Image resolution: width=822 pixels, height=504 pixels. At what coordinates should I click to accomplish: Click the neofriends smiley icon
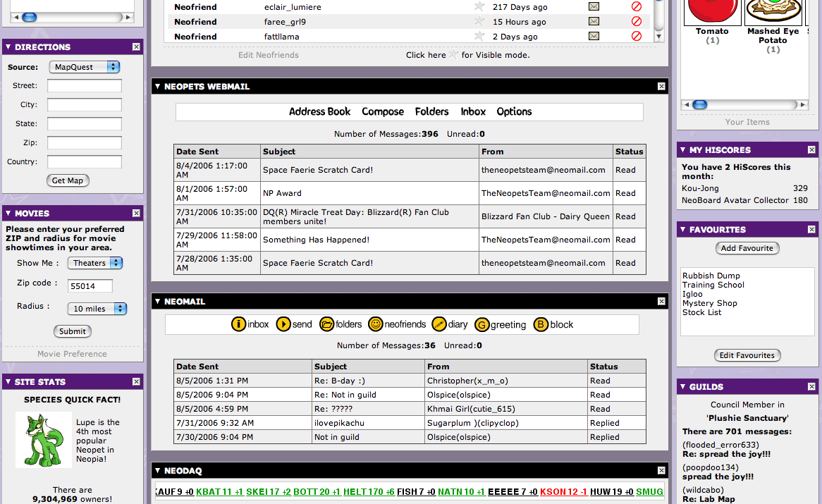pos(376,324)
